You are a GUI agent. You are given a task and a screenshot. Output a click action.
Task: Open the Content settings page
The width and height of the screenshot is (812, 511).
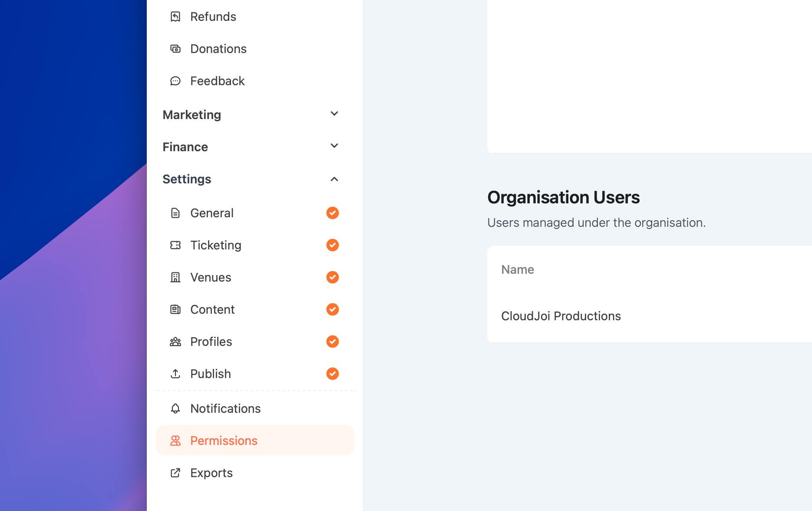click(x=212, y=309)
